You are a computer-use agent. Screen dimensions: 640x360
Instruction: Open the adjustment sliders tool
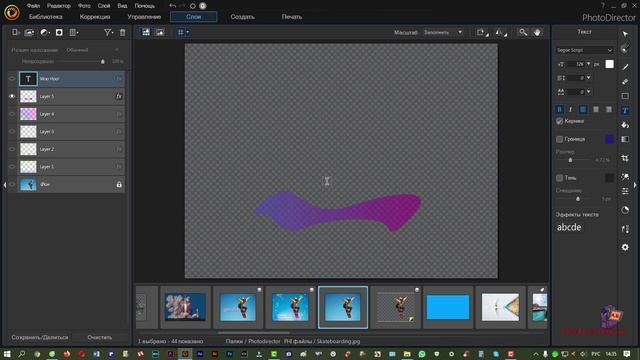coord(625,191)
